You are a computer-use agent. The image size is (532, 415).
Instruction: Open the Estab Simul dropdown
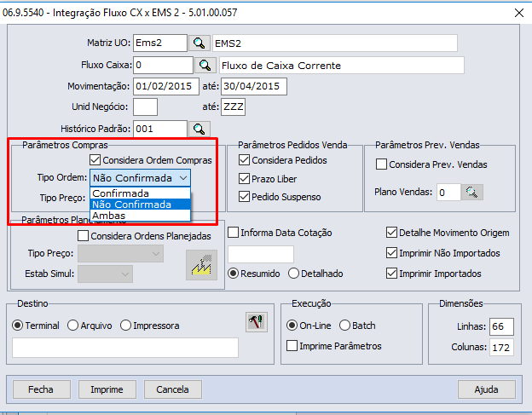[105, 274]
